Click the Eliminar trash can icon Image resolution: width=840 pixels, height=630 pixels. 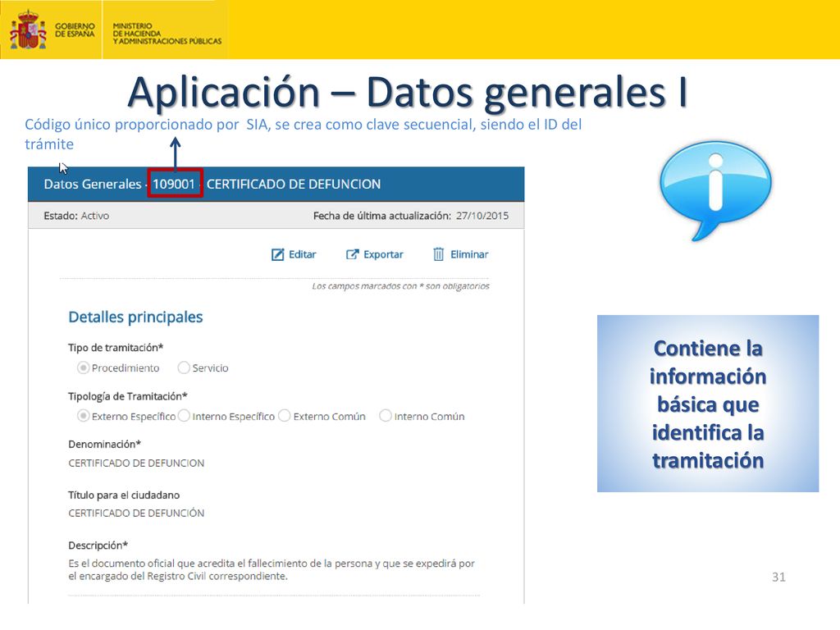pos(438,254)
